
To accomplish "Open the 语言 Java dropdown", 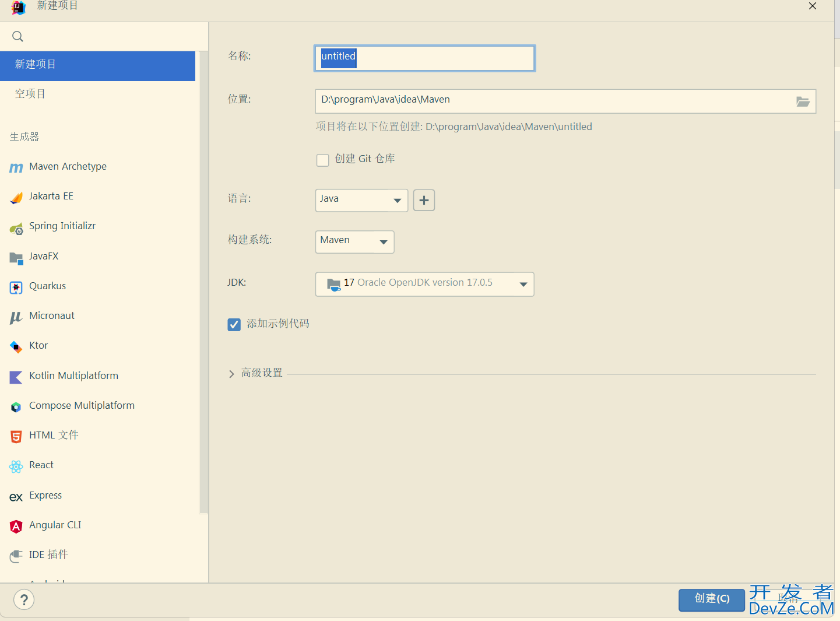I will pos(361,200).
